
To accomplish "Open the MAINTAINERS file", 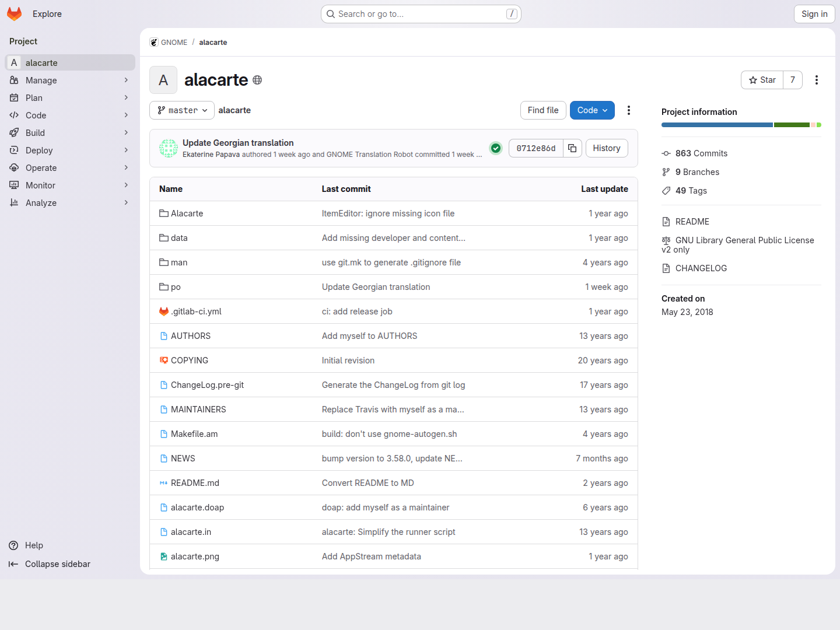I will click(x=198, y=409).
